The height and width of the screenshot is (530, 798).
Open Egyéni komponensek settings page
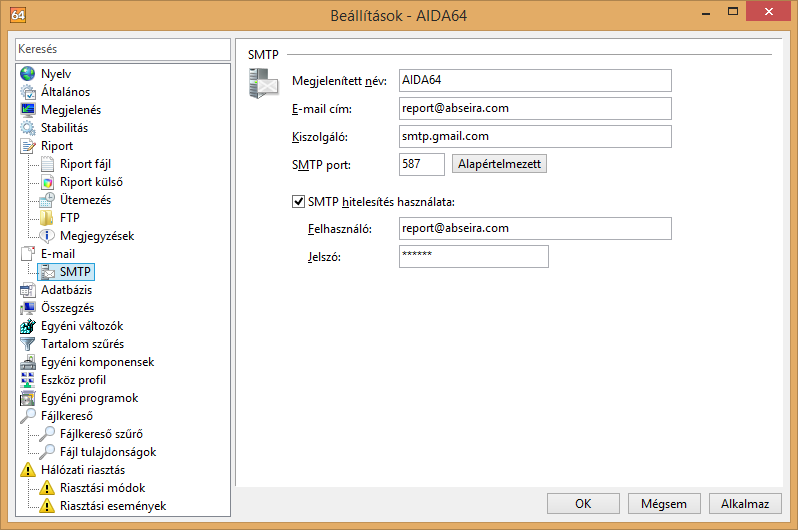coord(97,362)
